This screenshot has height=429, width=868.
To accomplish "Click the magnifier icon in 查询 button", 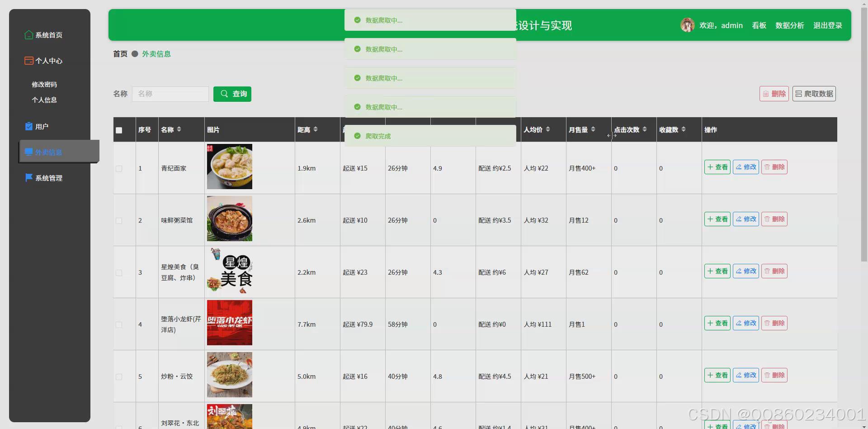I will pos(224,94).
